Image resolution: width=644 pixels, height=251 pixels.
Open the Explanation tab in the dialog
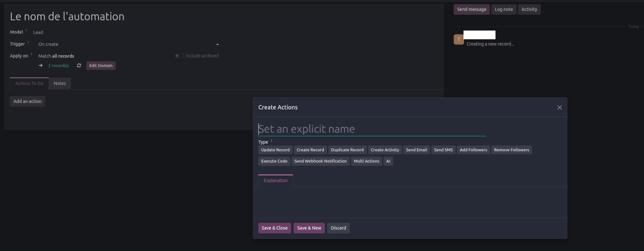tap(276, 181)
